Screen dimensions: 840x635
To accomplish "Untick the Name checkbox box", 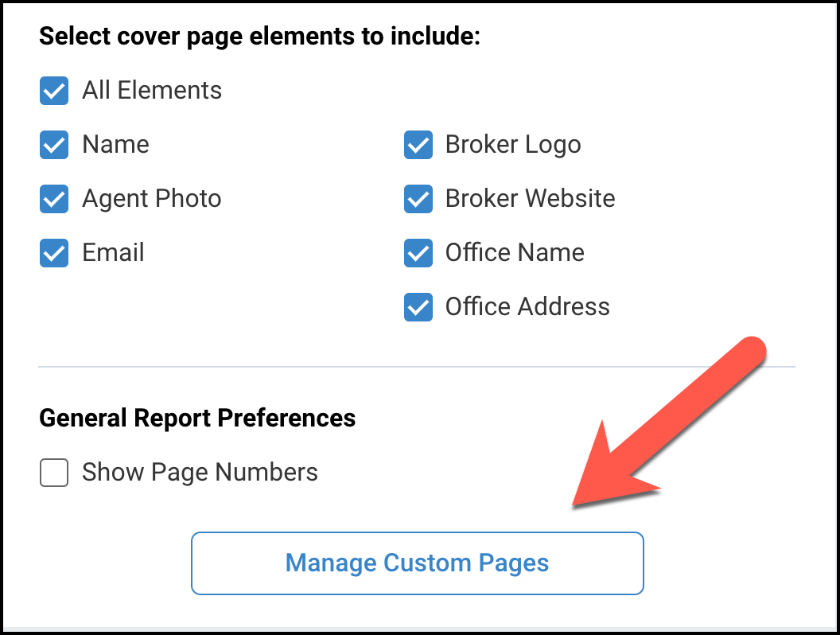I will tap(54, 145).
